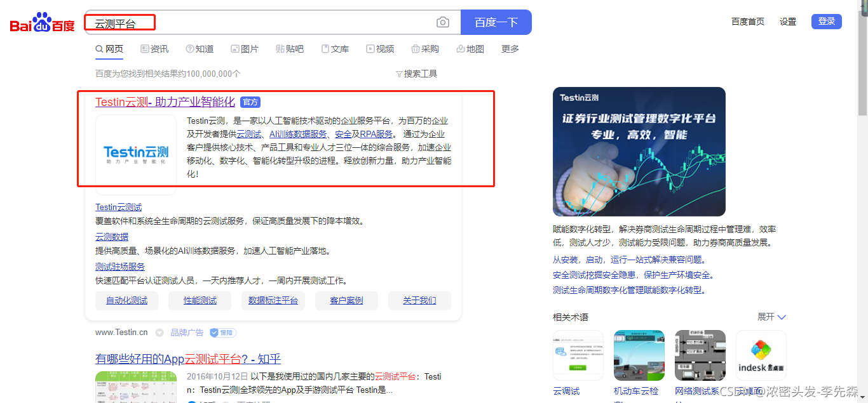Open 搜索工具 filter options

pyautogui.click(x=417, y=74)
